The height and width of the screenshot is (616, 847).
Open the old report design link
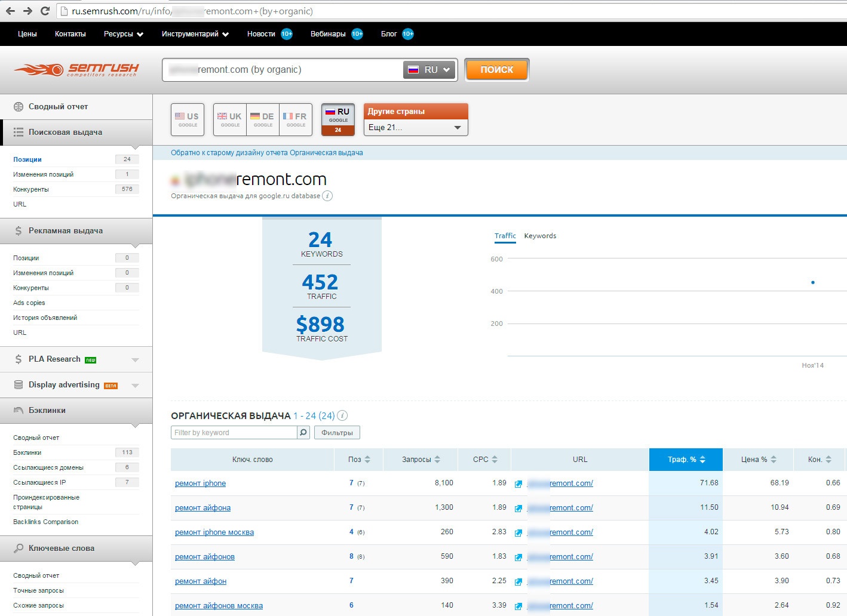point(267,153)
